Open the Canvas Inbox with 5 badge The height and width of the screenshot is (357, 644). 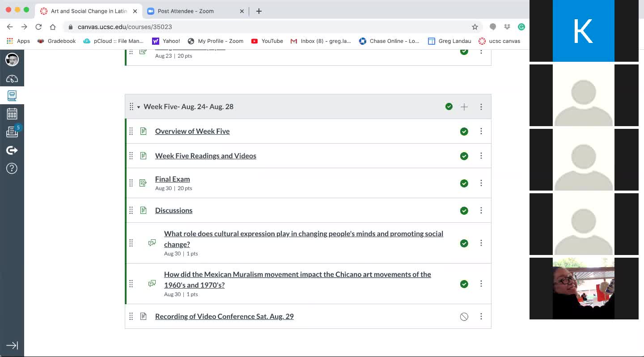click(x=12, y=132)
